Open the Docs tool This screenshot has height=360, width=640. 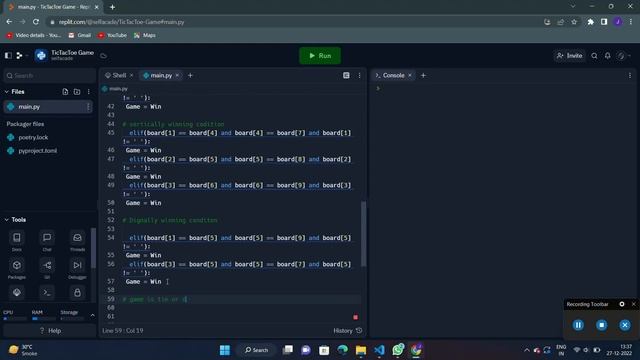coord(17,240)
